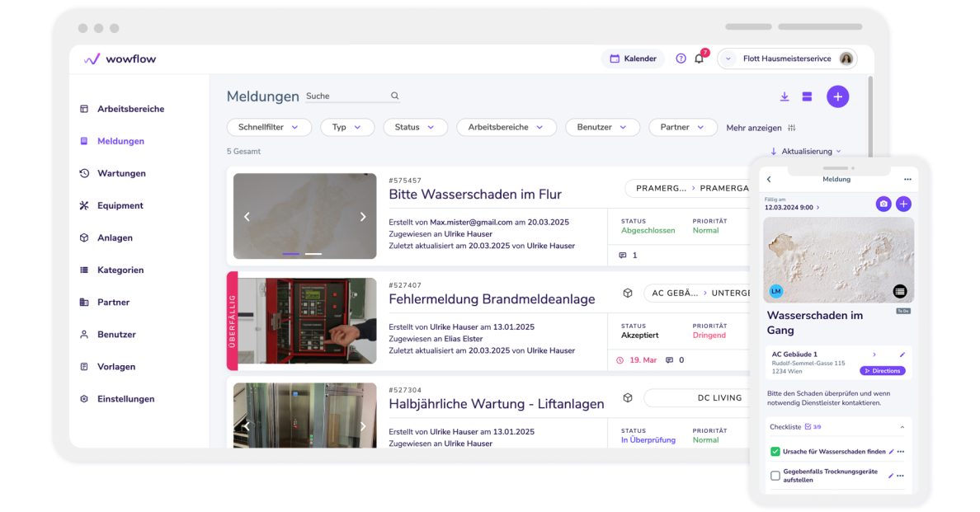This screenshot has height=512, width=980.
Task: Tap the Directions button
Action: pos(882,371)
